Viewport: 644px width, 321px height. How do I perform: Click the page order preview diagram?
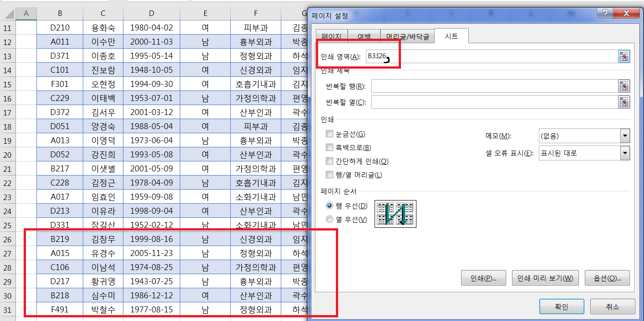[395, 214]
